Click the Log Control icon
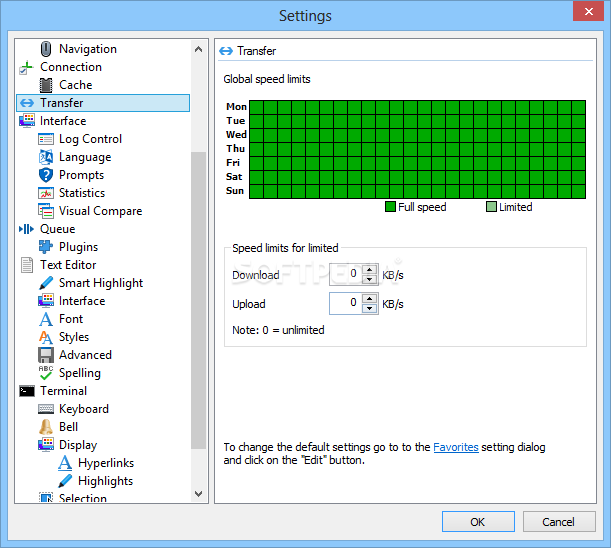 [x=46, y=139]
